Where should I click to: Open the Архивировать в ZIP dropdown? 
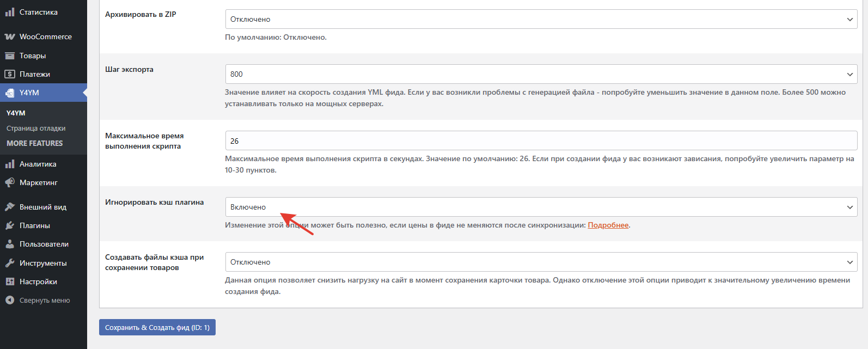[x=541, y=19]
